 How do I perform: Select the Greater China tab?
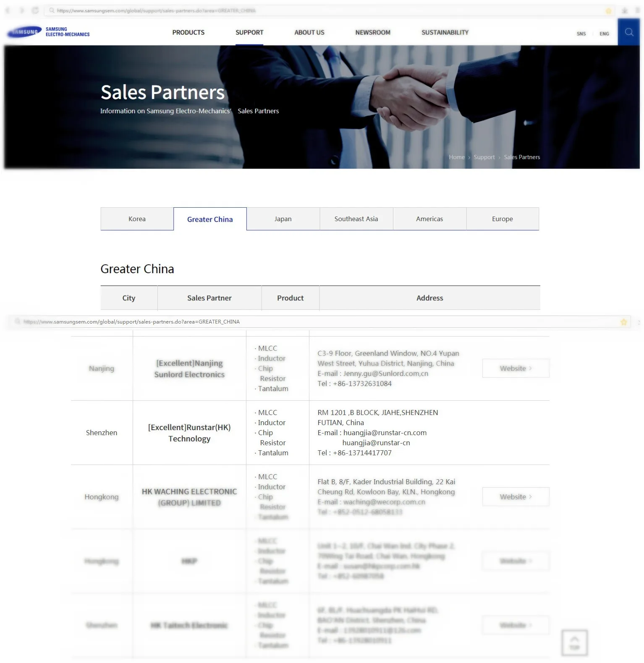tap(210, 219)
